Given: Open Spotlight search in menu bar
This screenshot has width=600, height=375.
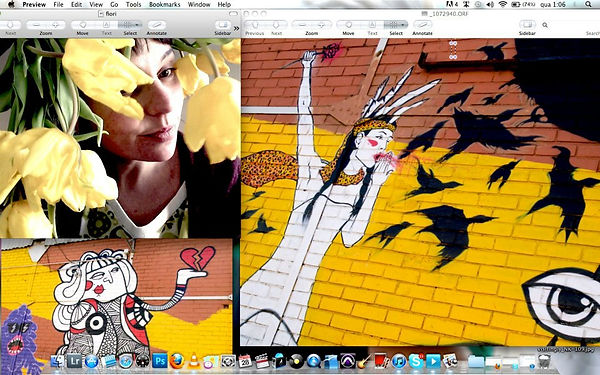Looking at the screenshot, I should point(588,4).
